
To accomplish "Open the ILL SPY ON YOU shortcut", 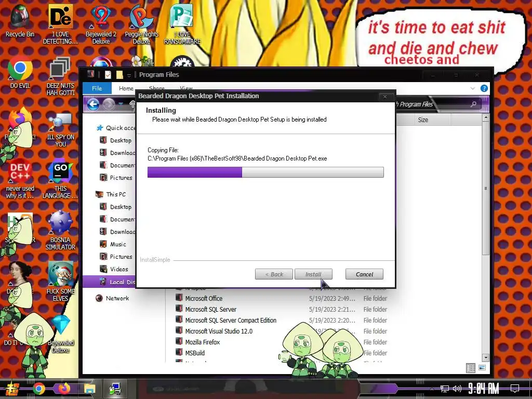I will [x=60, y=129].
